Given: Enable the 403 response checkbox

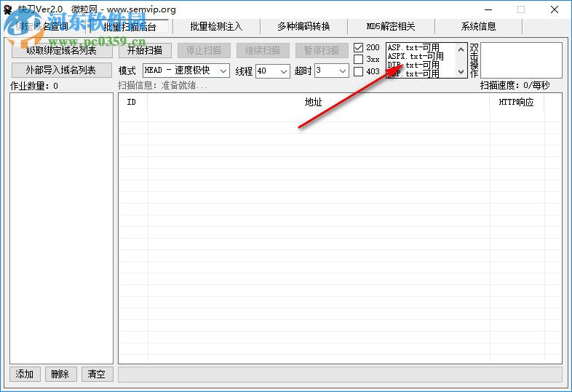Looking at the screenshot, I should (359, 71).
